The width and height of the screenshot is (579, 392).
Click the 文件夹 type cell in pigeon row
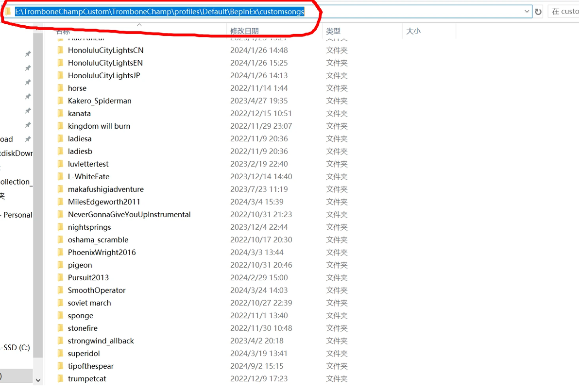click(x=337, y=265)
